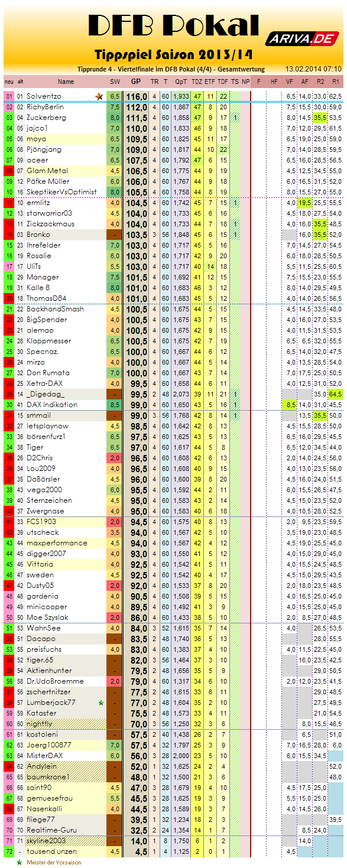
Task: Select player name zschertnitzer
Action: tap(49, 692)
